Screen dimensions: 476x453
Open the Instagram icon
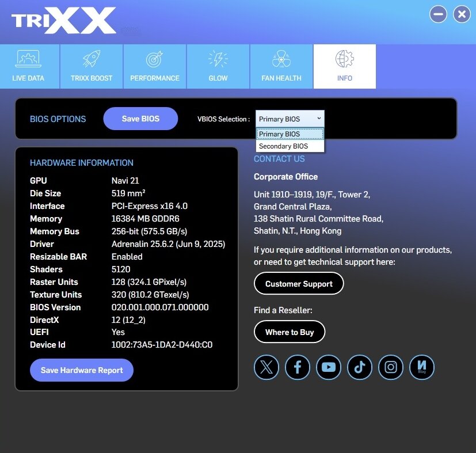[390, 367]
